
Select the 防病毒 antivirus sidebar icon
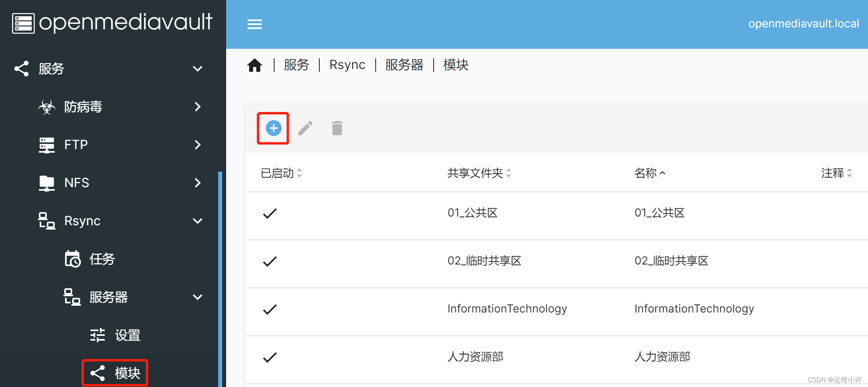[x=47, y=107]
